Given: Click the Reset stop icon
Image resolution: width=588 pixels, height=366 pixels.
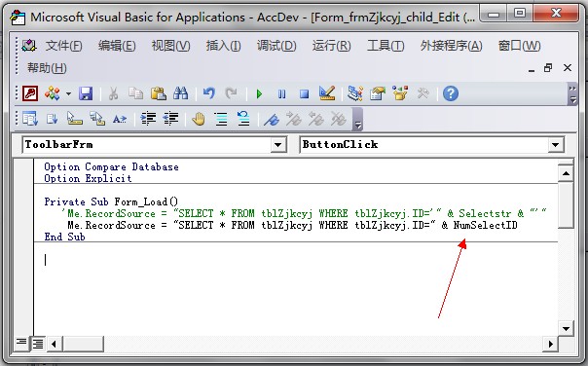Looking at the screenshot, I should [304, 93].
